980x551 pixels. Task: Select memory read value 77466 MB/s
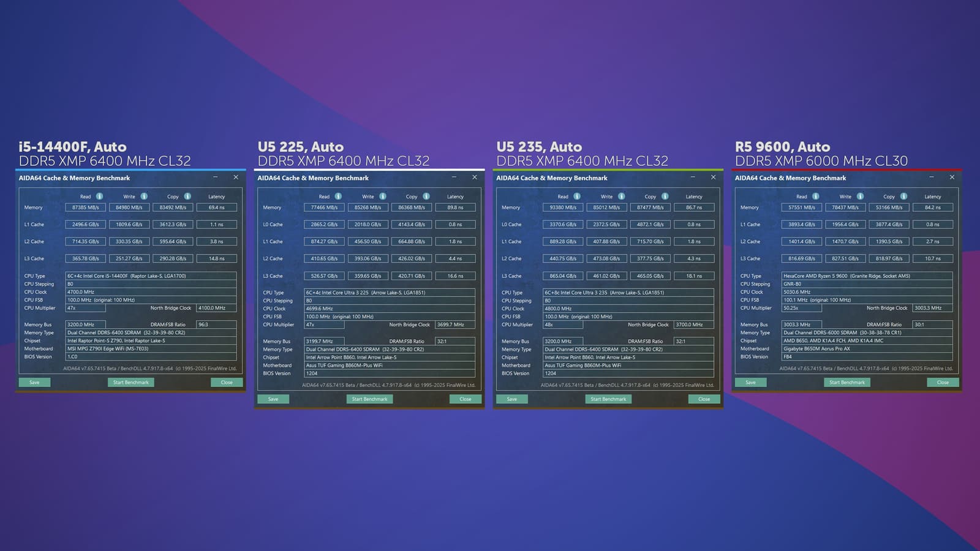pyautogui.click(x=325, y=208)
